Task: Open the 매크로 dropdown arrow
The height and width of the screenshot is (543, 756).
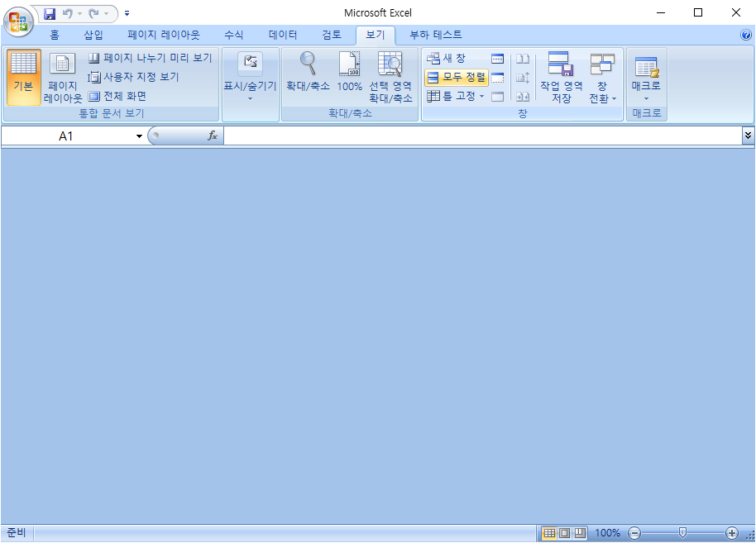Action: tap(647, 99)
